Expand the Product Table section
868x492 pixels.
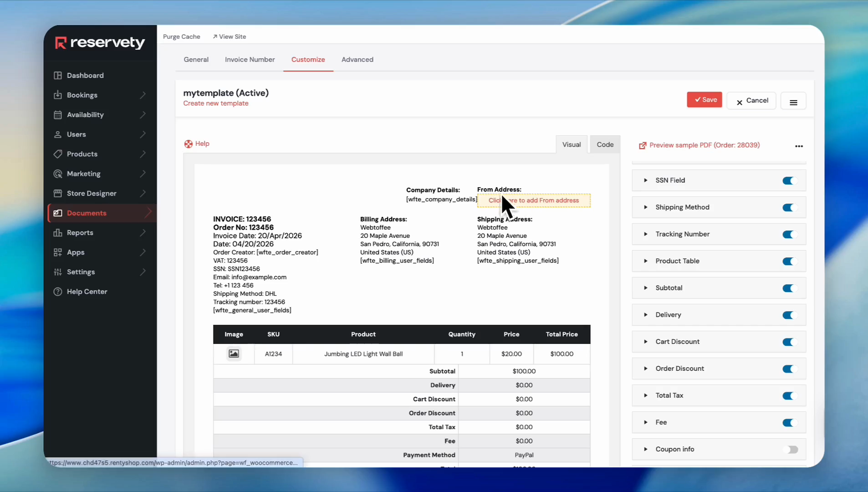(645, 261)
